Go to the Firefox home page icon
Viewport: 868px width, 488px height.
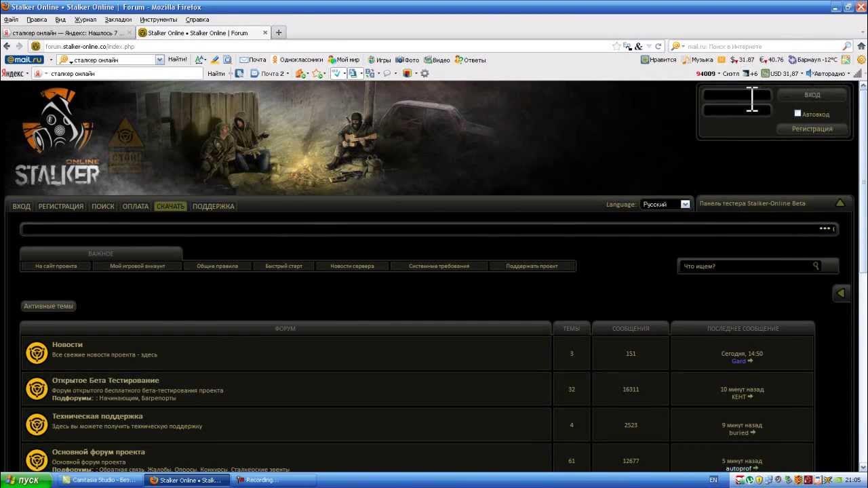pos(861,46)
